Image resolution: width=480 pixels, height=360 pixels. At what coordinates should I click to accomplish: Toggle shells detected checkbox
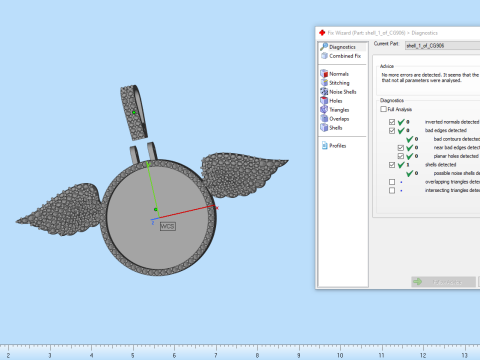pyautogui.click(x=392, y=165)
